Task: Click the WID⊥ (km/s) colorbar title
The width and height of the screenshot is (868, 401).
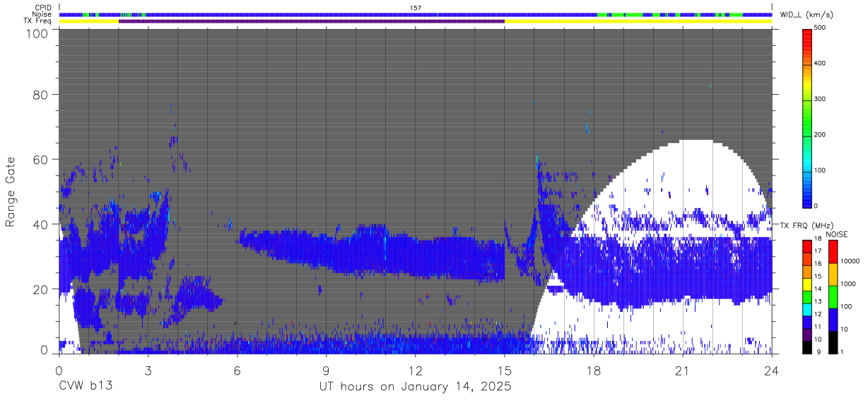Action: 806,14
